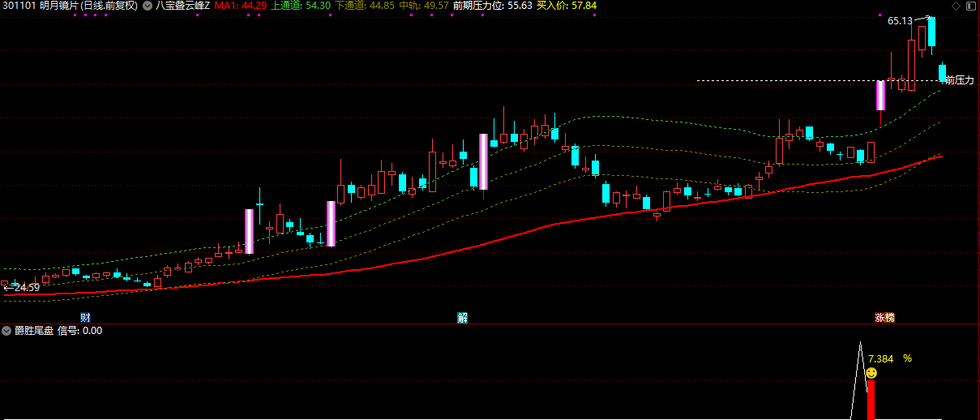
Task: Click the 解 event marker icon
Action: pyautogui.click(x=462, y=317)
